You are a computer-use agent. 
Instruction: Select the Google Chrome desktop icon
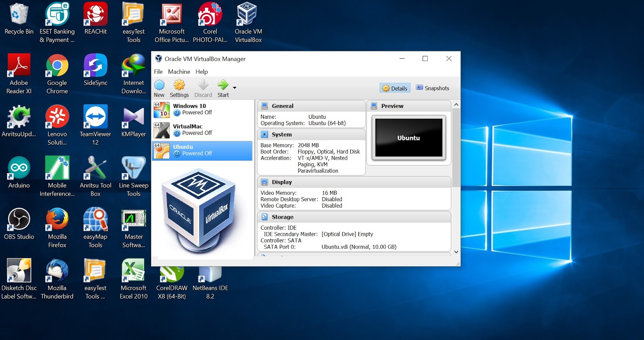(x=57, y=74)
